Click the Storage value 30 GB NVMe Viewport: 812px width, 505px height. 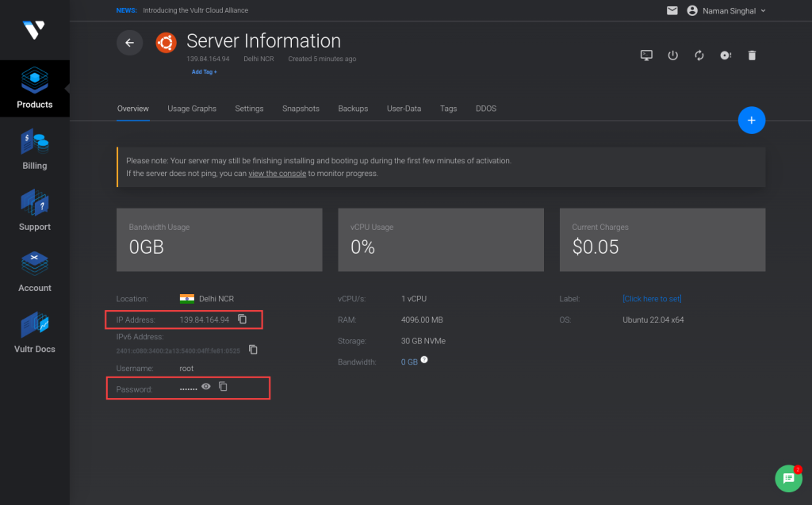(423, 341)
